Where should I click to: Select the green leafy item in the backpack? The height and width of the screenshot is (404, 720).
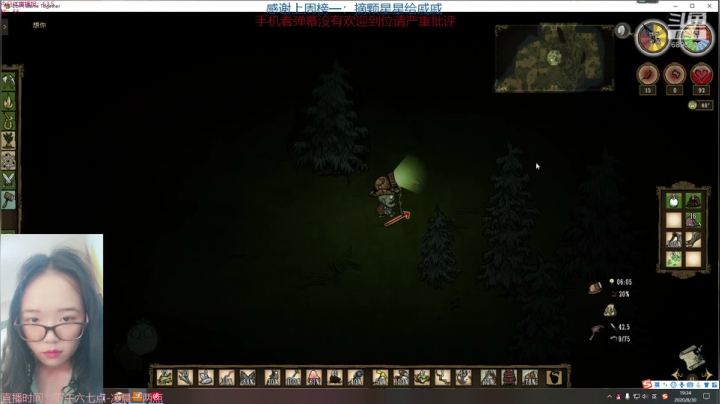pyautogui.click(x=674, y=259)
